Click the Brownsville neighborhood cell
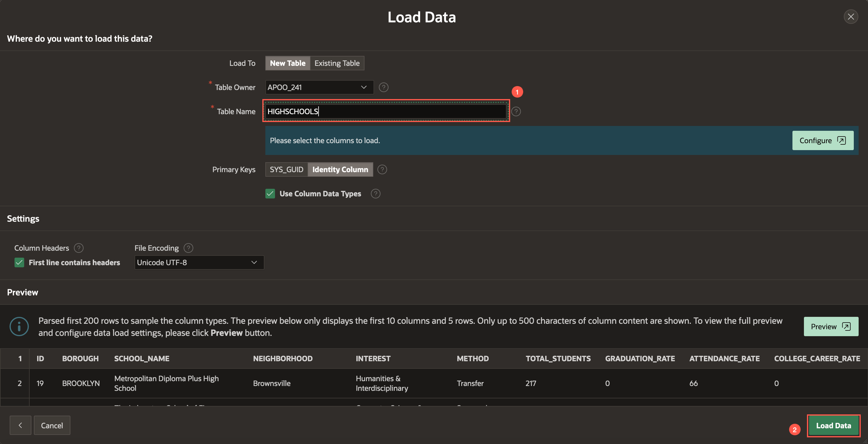This screenshot has height=444, width=868. coord(272,383)
